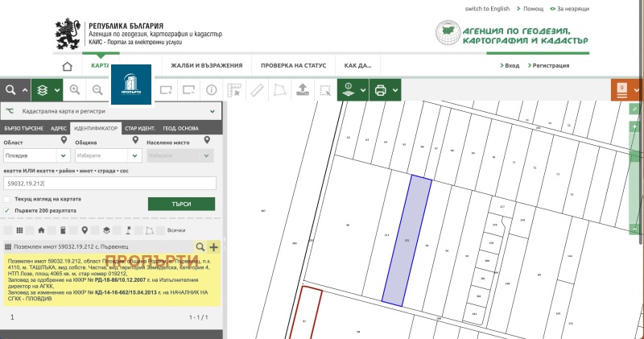Click the upload file tool icon
644x339 pixels.
pos(303,90)
